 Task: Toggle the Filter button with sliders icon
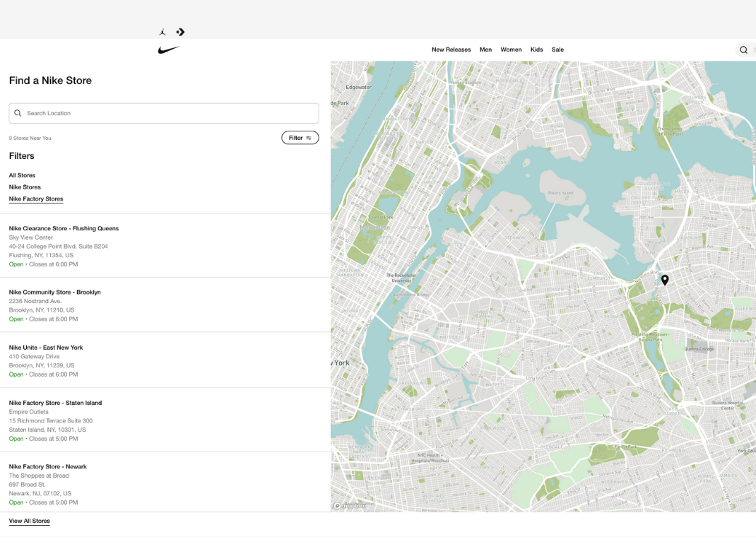coord(300,138)
